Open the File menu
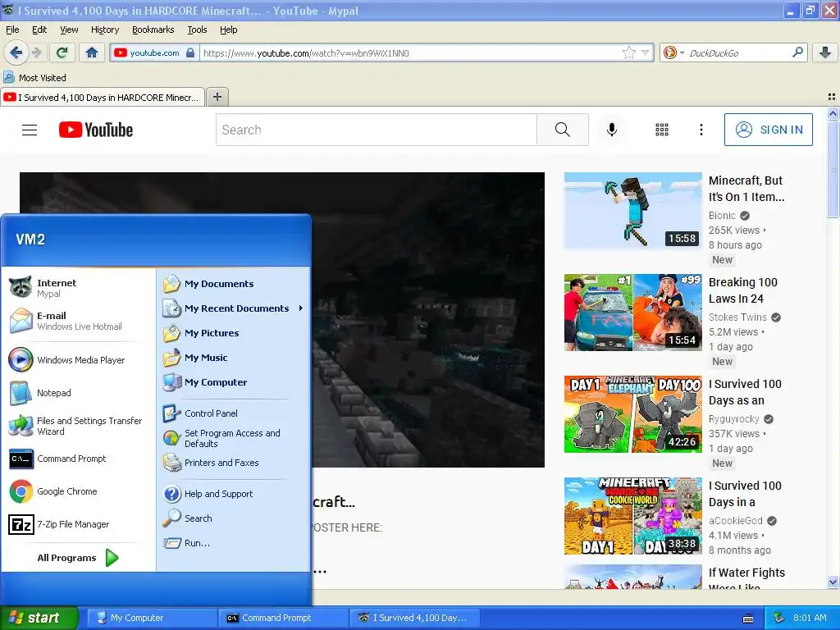 click(x=12, y=30)
